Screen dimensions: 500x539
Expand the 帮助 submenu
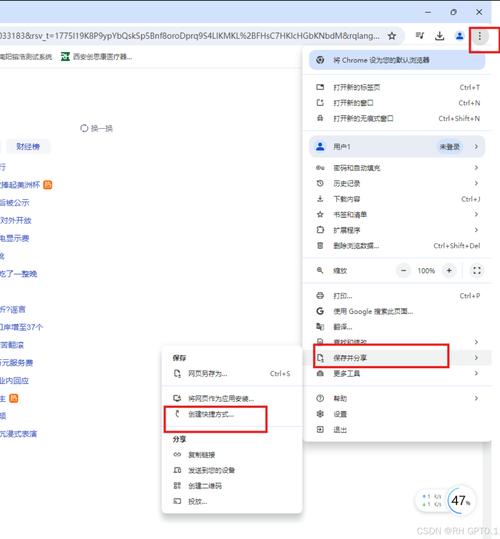[397, 398]
